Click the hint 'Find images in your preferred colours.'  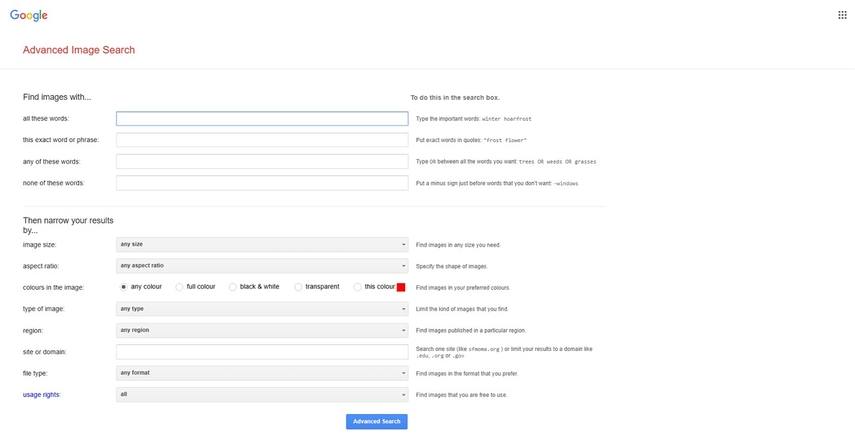pos(463,288)
